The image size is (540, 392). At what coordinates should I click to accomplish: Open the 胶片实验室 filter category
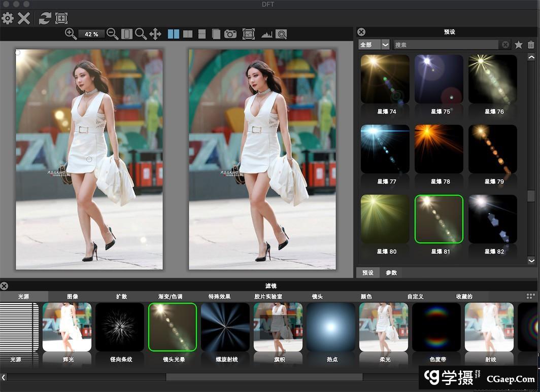(x=268, y=296)
